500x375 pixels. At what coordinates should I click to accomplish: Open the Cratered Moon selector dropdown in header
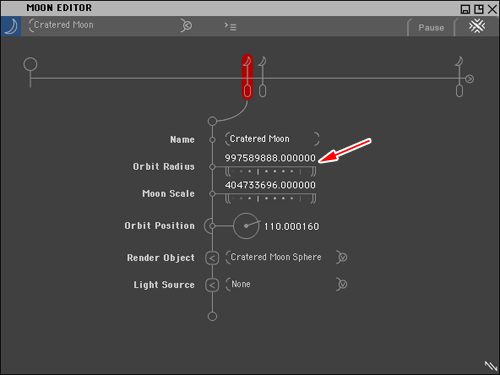(187, 25)
